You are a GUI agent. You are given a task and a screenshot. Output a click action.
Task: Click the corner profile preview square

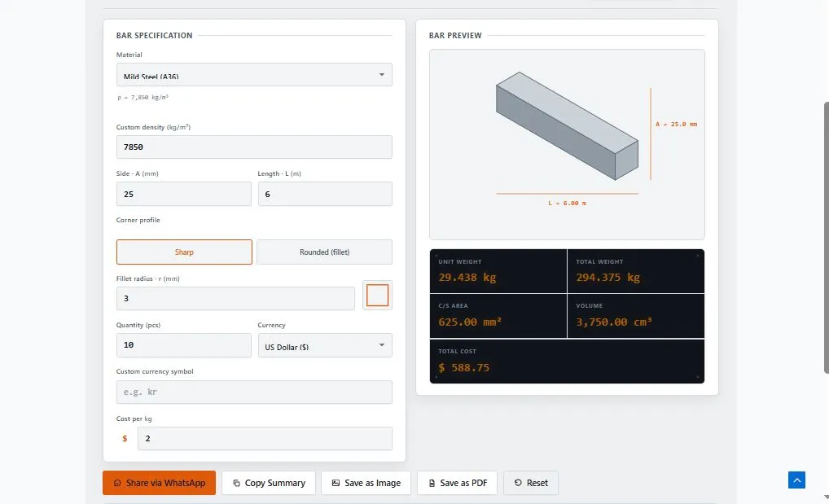[x=377, y=295]
